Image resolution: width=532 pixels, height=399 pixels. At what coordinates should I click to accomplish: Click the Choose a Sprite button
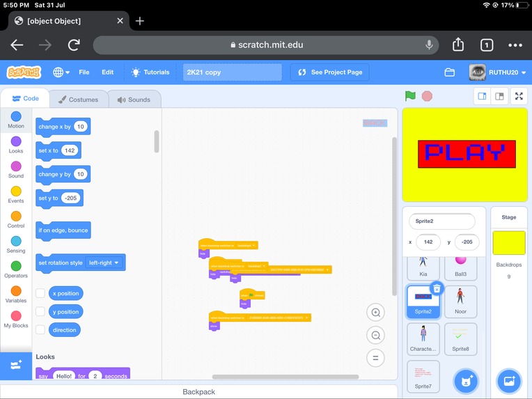466,381
